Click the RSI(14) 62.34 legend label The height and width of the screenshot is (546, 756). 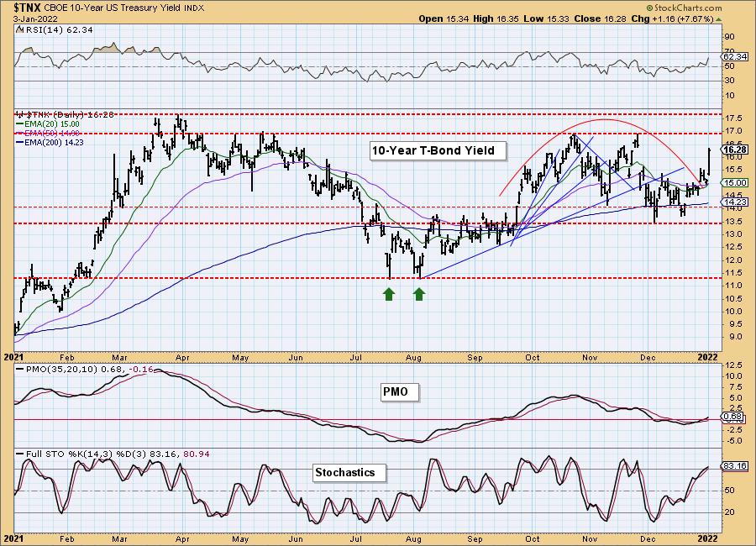point(58,30)
